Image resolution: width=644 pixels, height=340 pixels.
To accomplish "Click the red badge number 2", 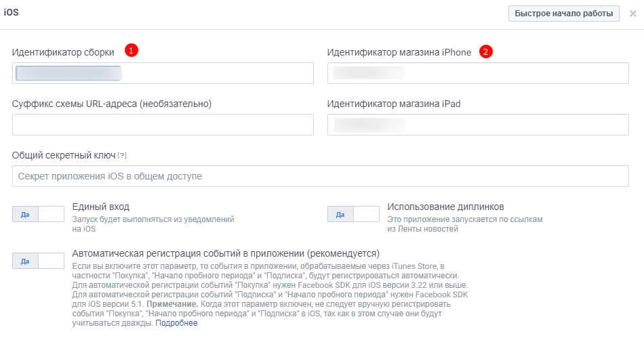I will tap(485, 51).
